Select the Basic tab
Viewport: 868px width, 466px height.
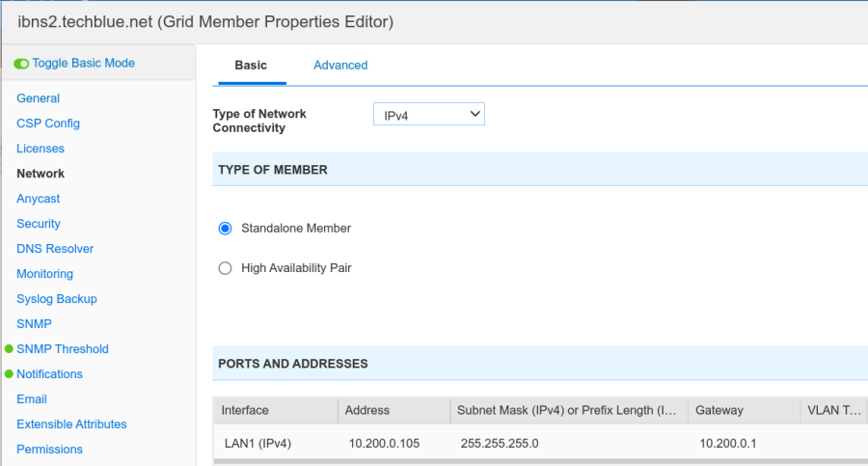click(251, 66)
